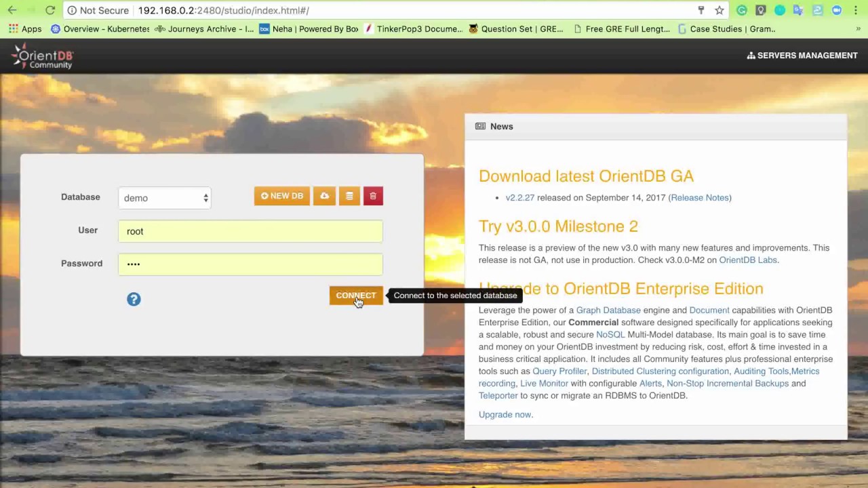Click the Download latest OrientDB GA heading
868x488 pixels.
[586, 176]
